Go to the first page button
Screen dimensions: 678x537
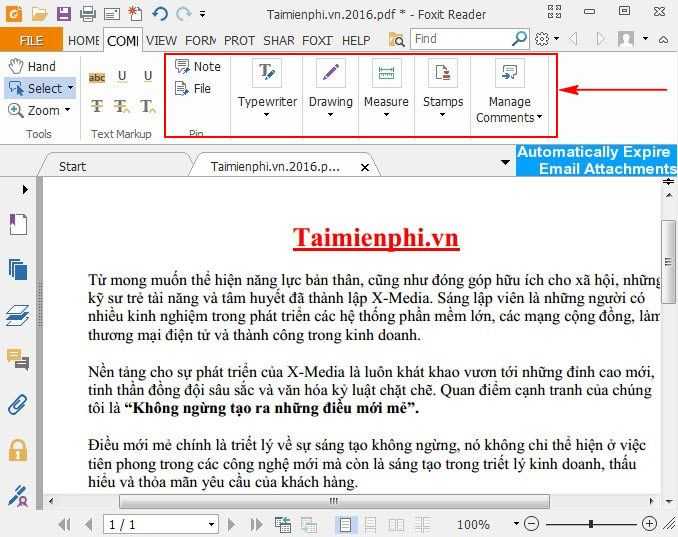click(64, 524)
